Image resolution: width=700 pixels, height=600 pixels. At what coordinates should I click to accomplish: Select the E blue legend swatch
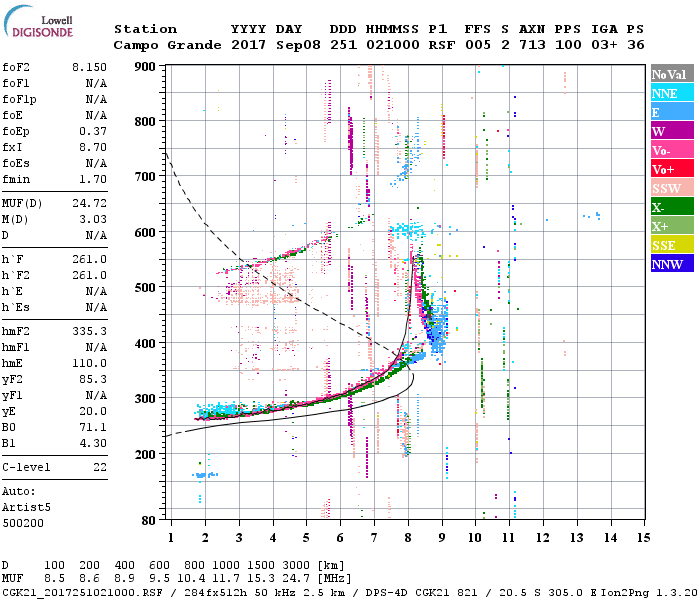672,112
